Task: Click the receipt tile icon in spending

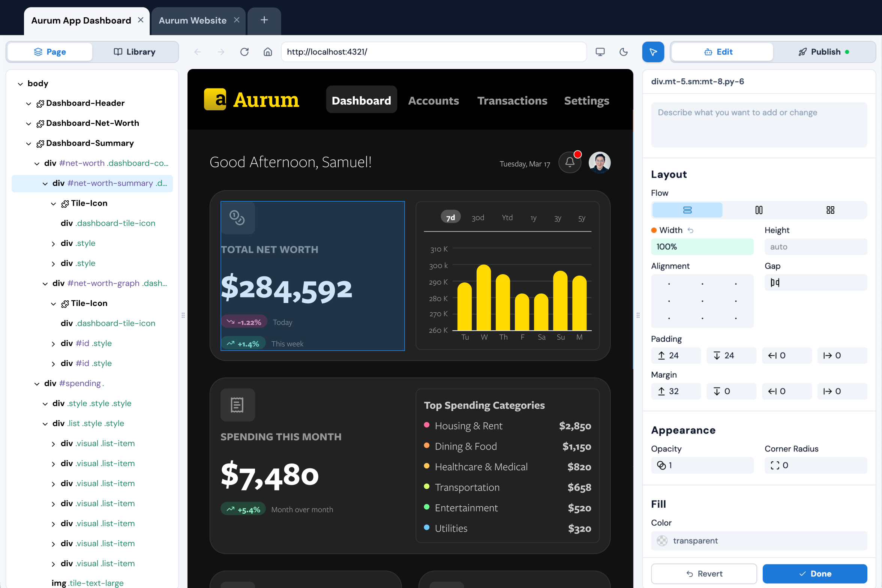Action: 237,405
